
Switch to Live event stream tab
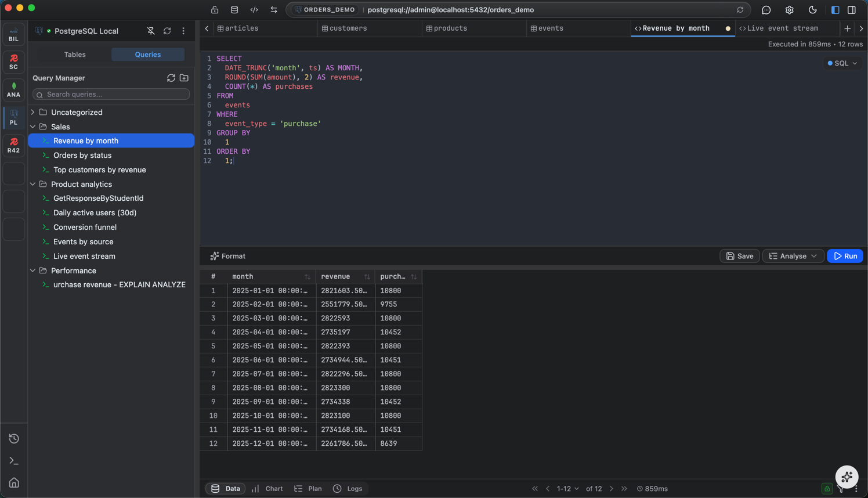point(787,28)
